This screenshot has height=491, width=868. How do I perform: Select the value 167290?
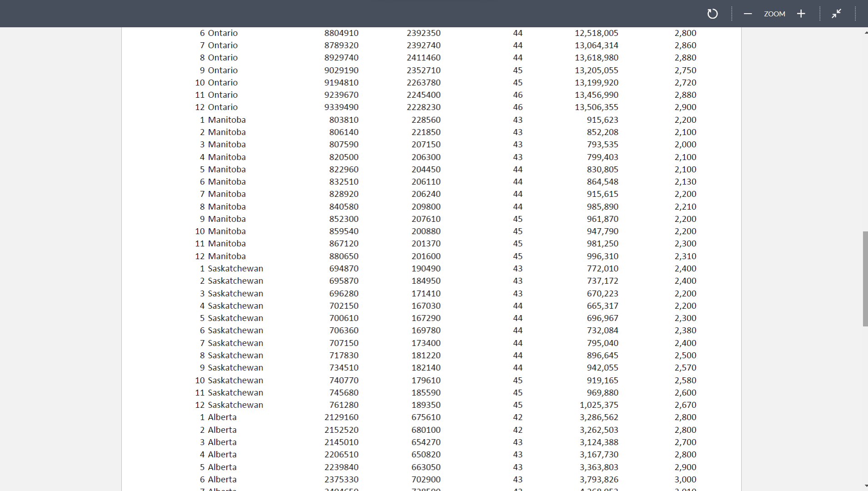426,318
